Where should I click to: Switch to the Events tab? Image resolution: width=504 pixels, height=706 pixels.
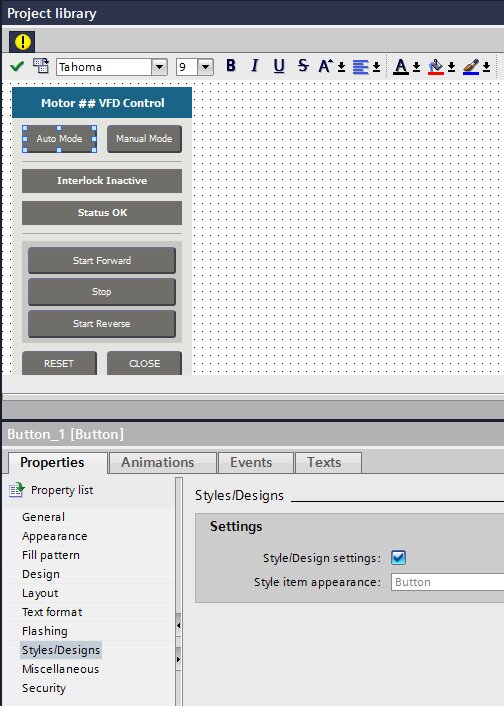pos(251,462)
